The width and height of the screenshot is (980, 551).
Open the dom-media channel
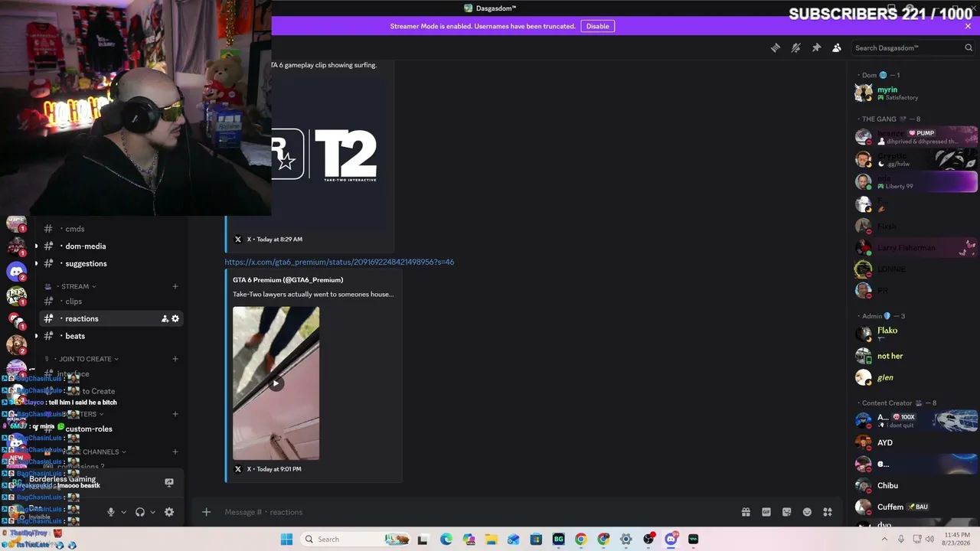85,246
